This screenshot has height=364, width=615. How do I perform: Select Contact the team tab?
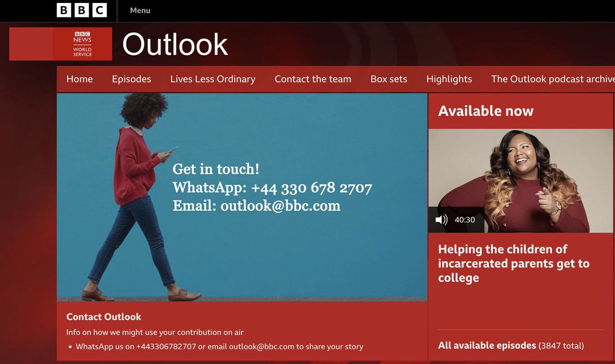313,79
